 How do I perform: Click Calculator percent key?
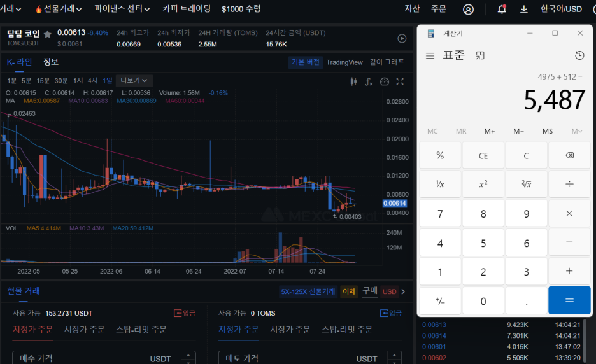click(440, 155)
